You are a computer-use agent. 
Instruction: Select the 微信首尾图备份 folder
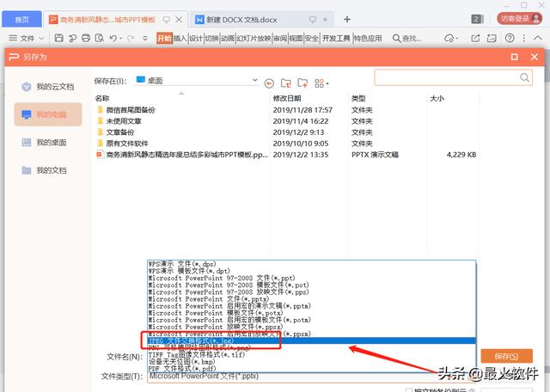pyautogui.click(x=131, y=110)
